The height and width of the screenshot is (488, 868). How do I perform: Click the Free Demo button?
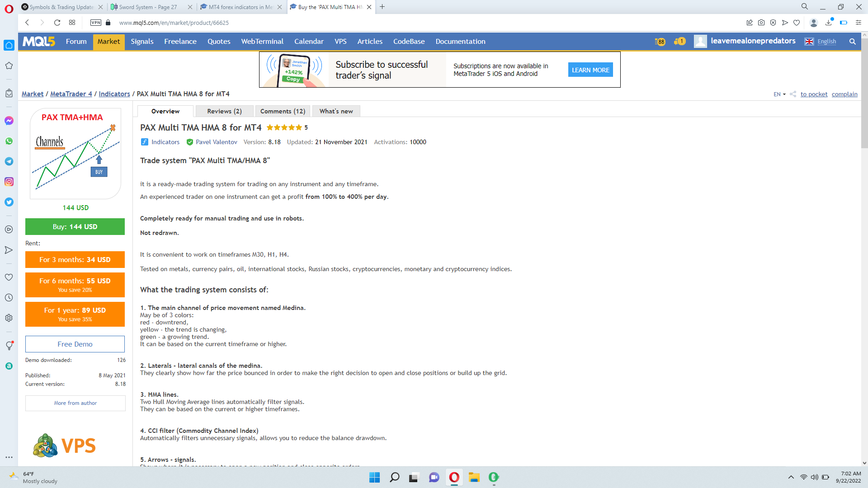coord(75,344)
